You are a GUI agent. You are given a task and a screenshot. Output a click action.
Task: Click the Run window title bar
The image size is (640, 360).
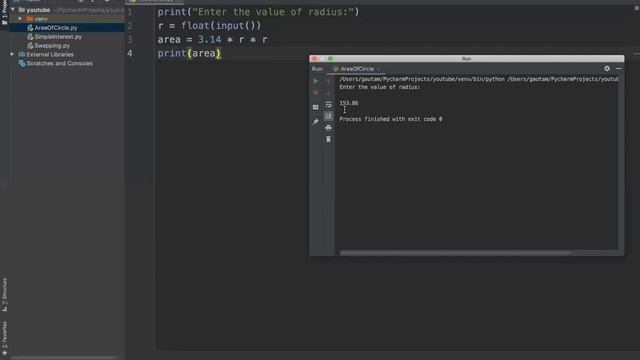467,59
